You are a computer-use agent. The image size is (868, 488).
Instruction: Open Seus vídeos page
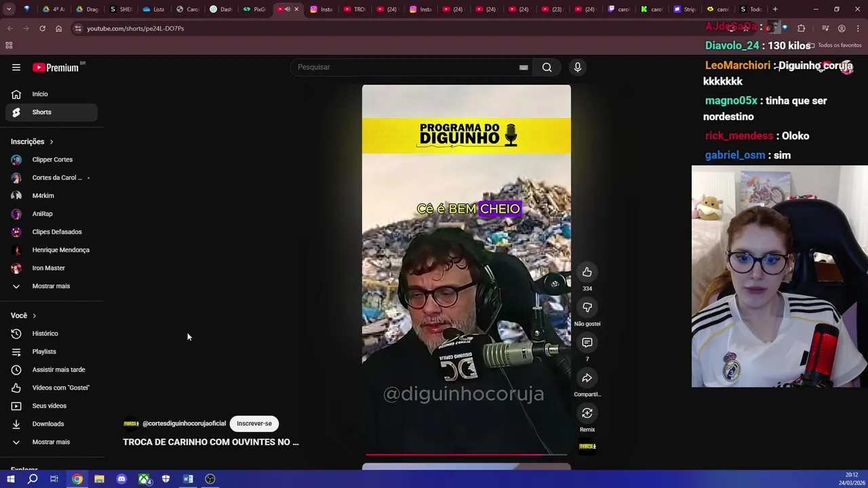pos(52,406)
